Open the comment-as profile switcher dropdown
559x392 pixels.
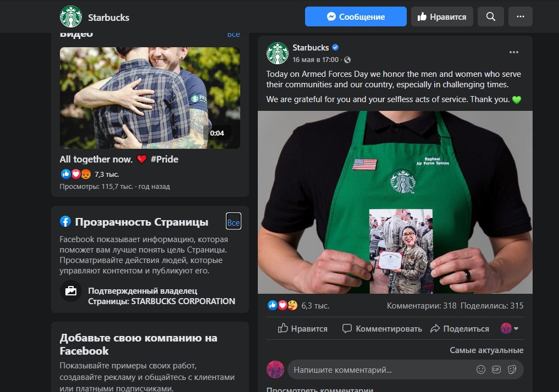pyautogui.click(x=510, y=328)
